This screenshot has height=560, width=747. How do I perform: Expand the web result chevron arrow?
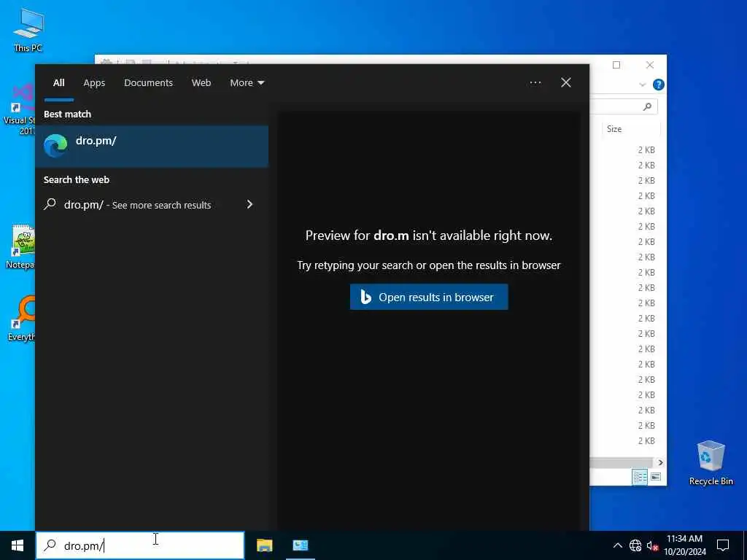pos(249,204)
